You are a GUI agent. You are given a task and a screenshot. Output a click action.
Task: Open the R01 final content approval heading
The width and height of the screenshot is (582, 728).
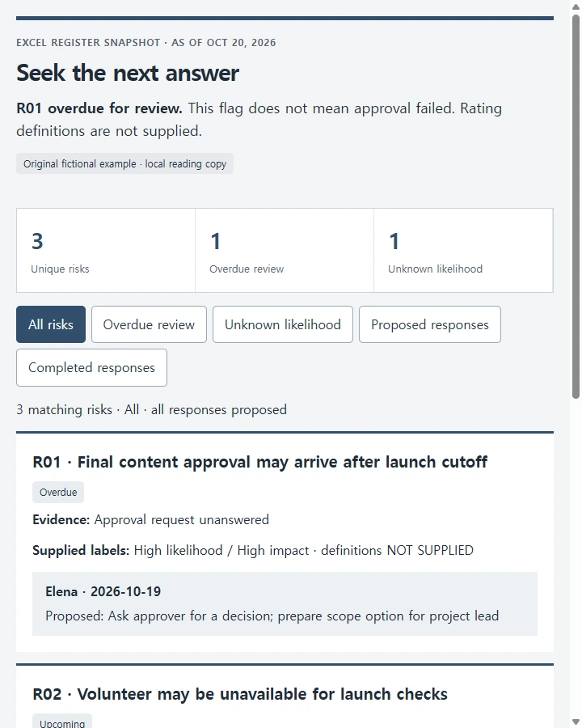260,462
